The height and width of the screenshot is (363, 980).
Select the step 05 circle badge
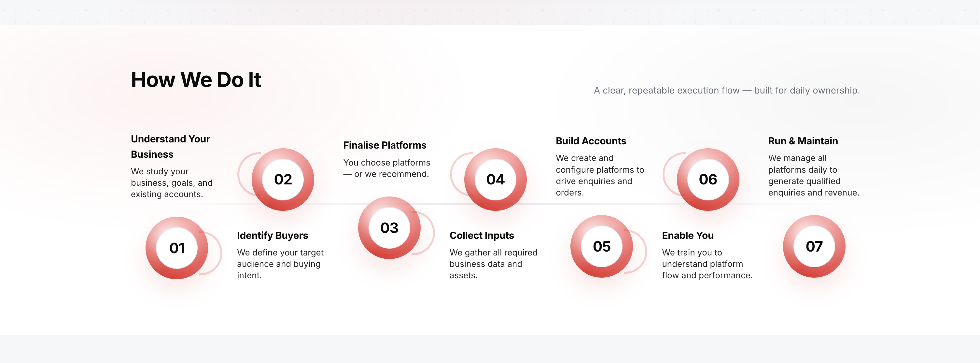(x=601, y=246)
